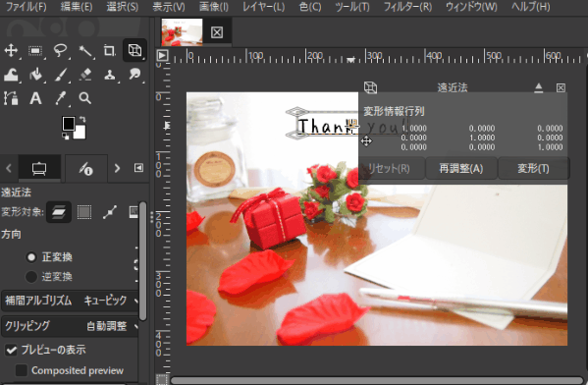Screen dimensions: 588x385
Task: Select the Bucket Fill tool
Action: point(35,75)
